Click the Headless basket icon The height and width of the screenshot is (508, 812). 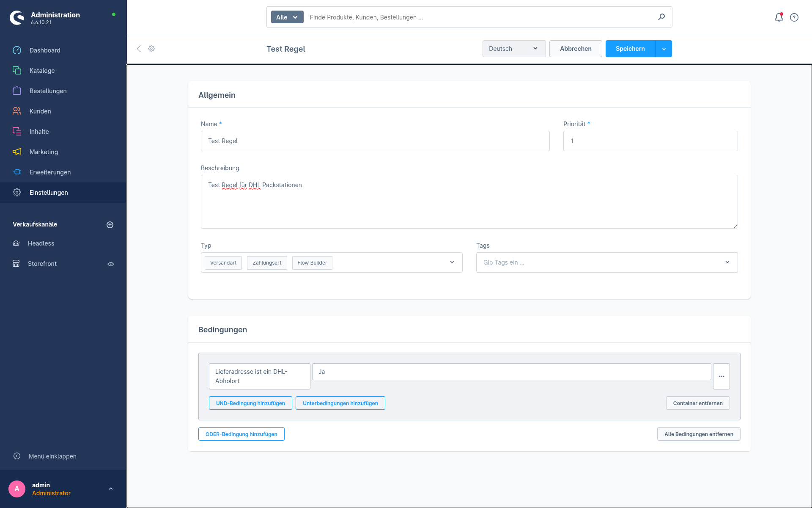[x=16, y=243]
